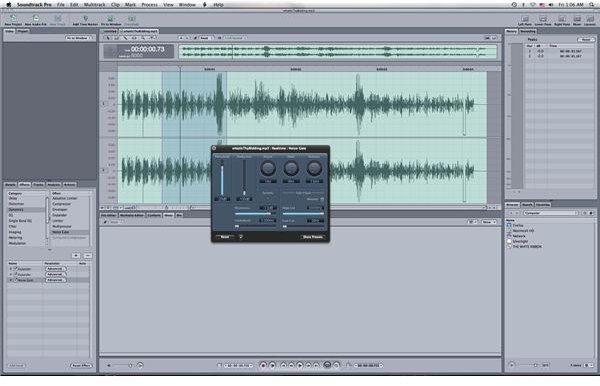Open the Fit to Window dropdown in Video pane
Viewport: 600px width, 386px height.
[x=80, y=38]
